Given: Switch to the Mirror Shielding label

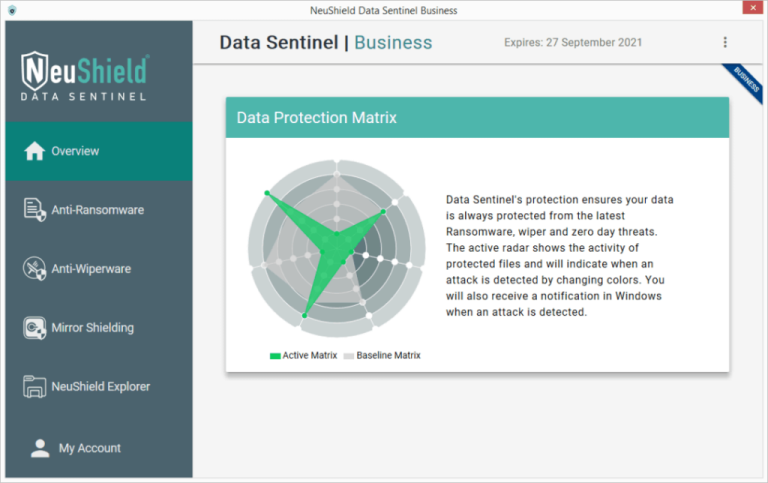Looking at the screenshot, I should (x=93, y=328).
